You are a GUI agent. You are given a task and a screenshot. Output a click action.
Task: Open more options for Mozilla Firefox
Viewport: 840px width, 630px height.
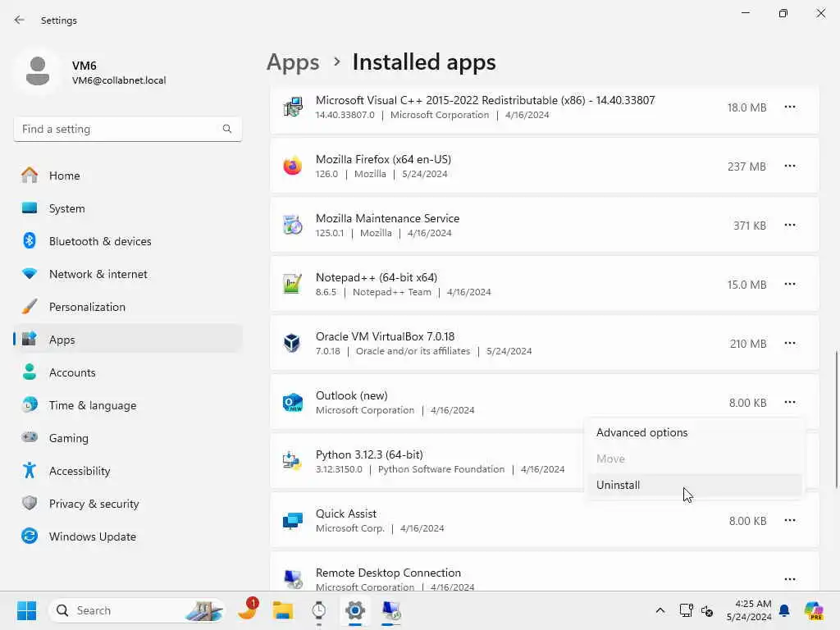pos(790,166)
